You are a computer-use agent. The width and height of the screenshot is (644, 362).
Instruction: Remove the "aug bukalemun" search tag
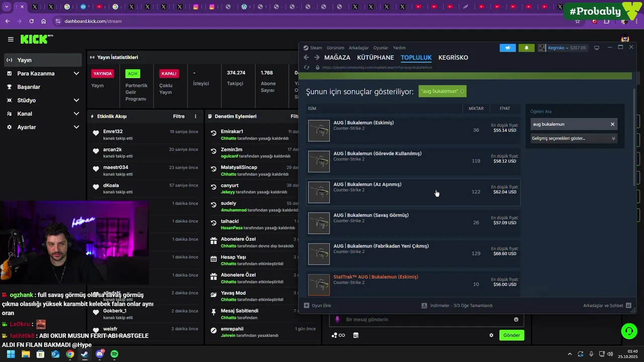point(462,92)
